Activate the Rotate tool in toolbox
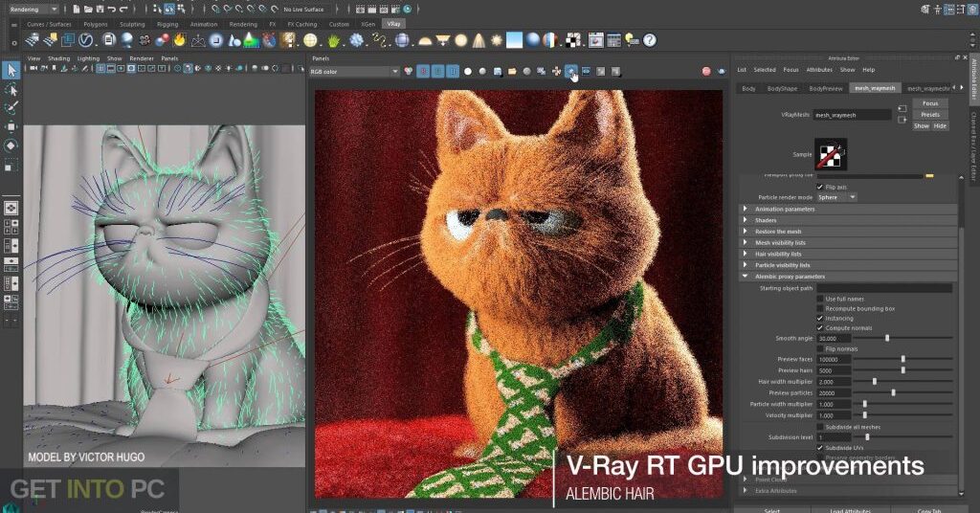 pyautogui.click(x=11, y=145)
